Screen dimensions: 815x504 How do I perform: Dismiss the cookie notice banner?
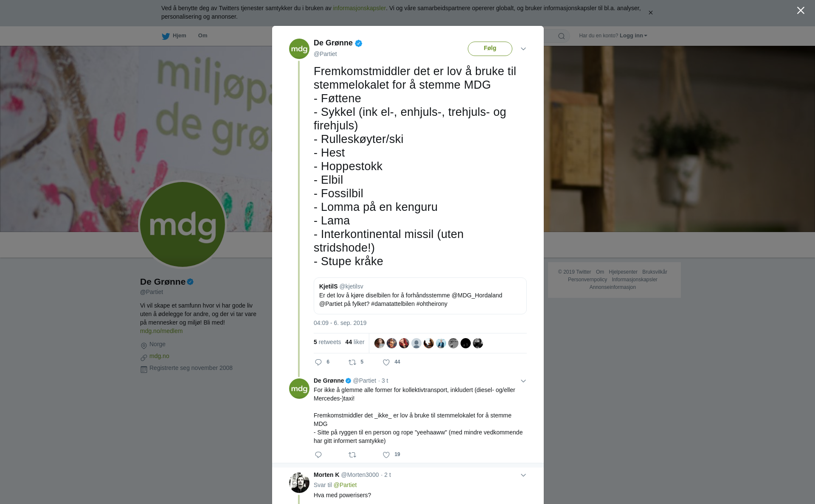click(650, 13)
